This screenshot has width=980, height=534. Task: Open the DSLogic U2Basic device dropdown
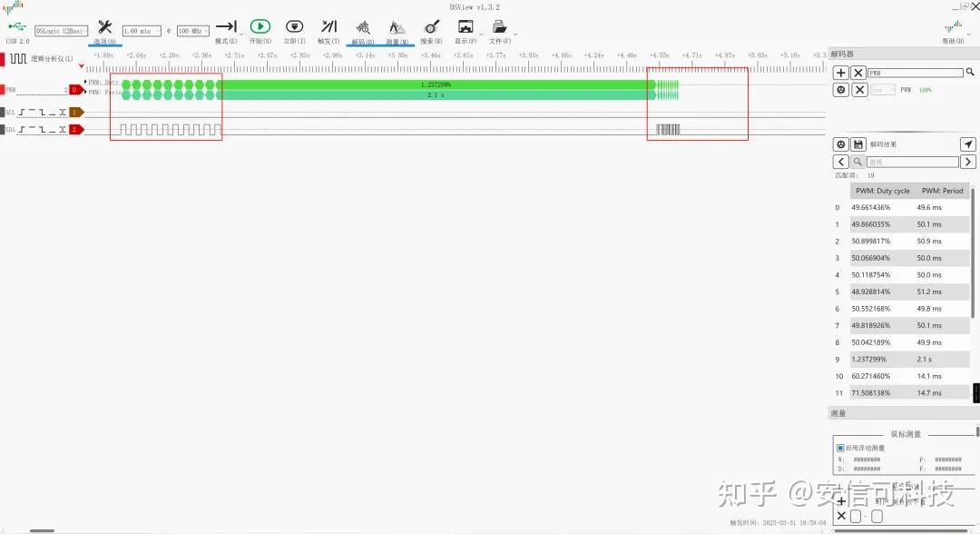pyautogui.click(x=62, y=31)
